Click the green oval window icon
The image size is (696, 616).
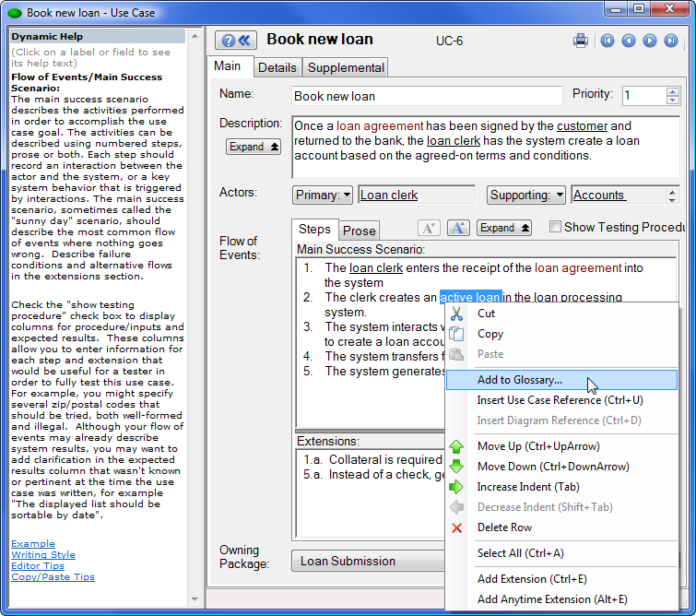click(15, 13)
